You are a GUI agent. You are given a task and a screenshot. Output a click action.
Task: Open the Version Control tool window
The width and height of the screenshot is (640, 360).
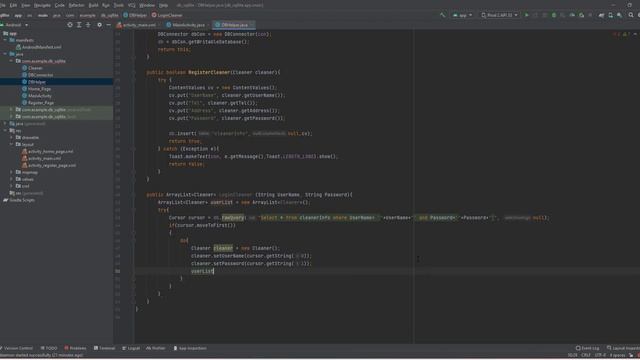(16, 348)
